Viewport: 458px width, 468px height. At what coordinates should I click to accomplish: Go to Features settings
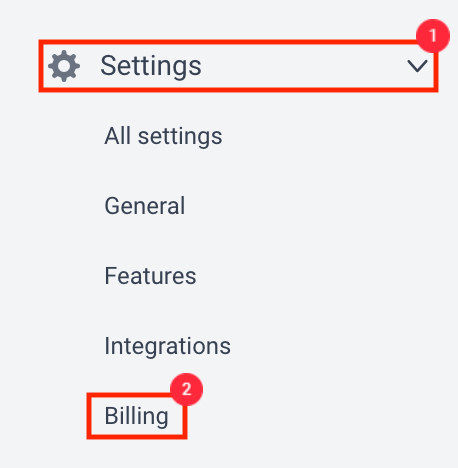click(x=150, y=276)
